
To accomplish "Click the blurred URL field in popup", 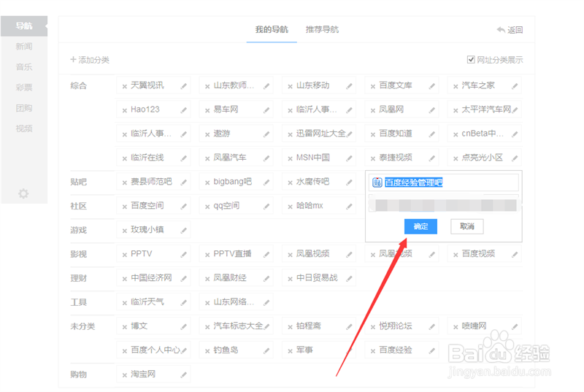I will (x=444, y=205).
